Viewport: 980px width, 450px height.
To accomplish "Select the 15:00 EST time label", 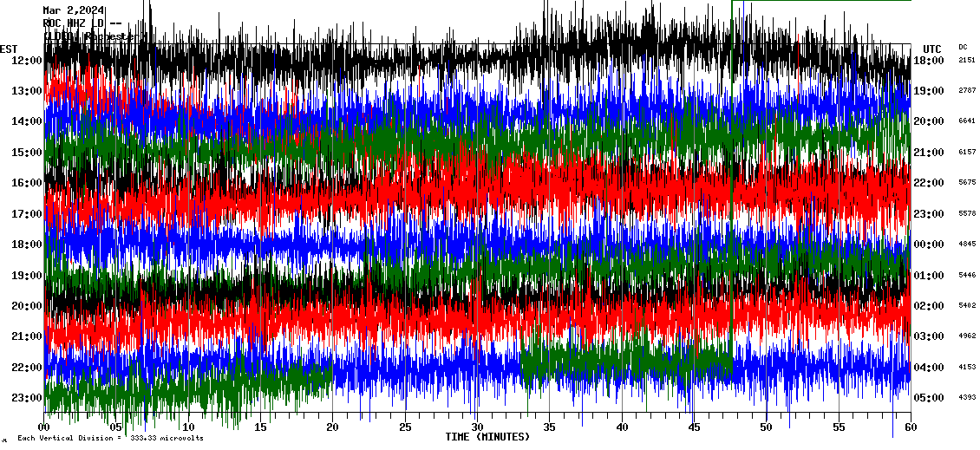I will click(27, 152).
